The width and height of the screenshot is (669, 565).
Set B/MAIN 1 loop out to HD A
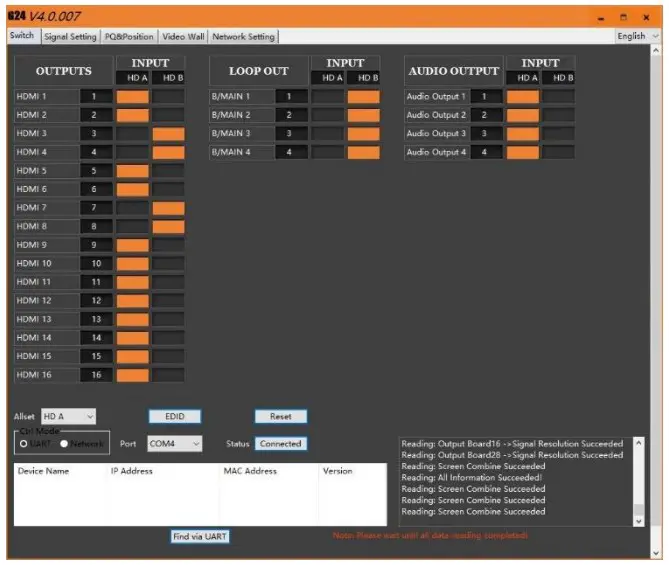[x=328, y=96]
